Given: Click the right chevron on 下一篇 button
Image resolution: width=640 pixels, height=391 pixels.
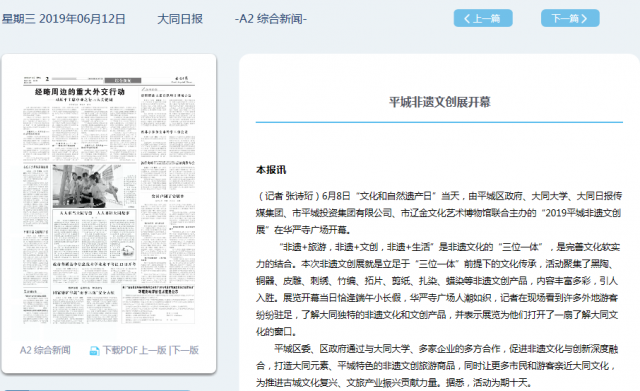Looking at the screenshot, I should [584, 18].
